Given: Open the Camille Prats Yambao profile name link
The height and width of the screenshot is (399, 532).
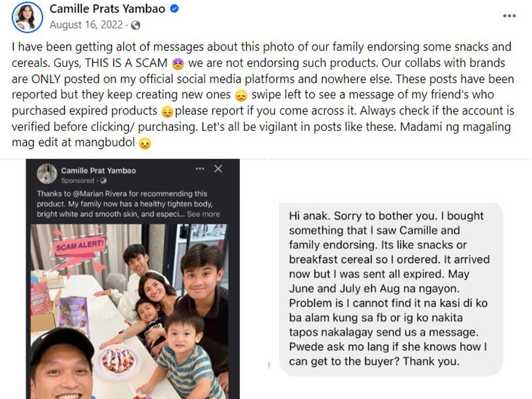Looking at the screenshot, I should tap(108, 9).
